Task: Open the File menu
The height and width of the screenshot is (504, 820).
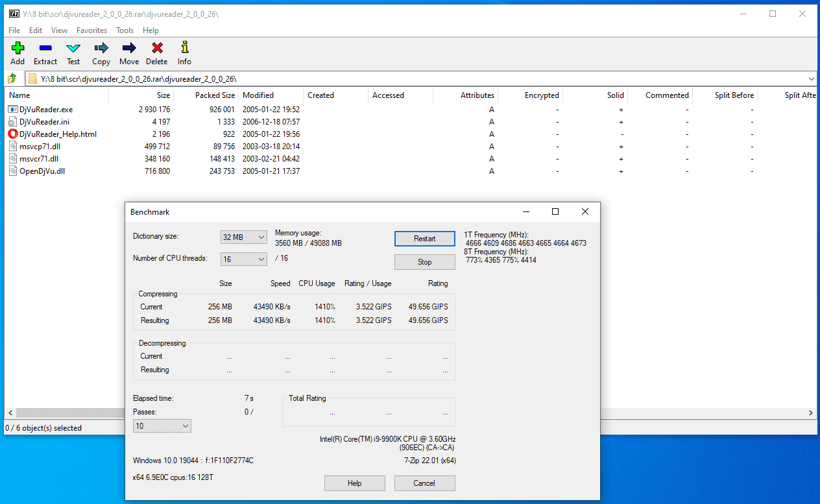Action: click(x=14, y=30)
